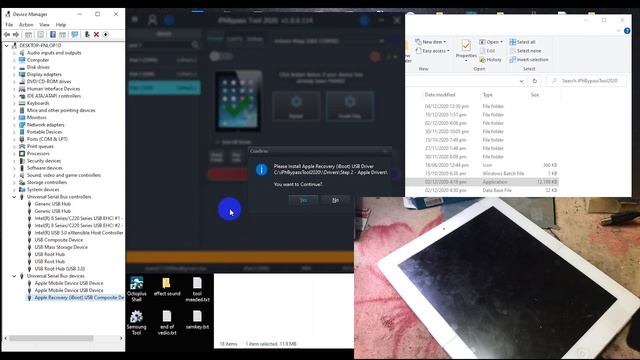Select the effect sound folder on desktop
Screen dimensions: 640x360
tap(167, 287)
